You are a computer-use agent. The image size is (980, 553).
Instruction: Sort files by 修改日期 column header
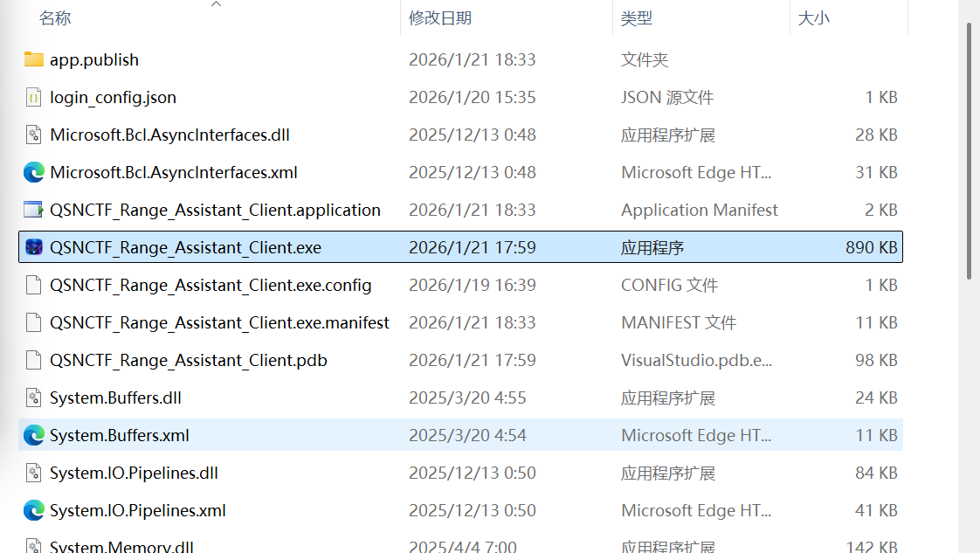439,18
